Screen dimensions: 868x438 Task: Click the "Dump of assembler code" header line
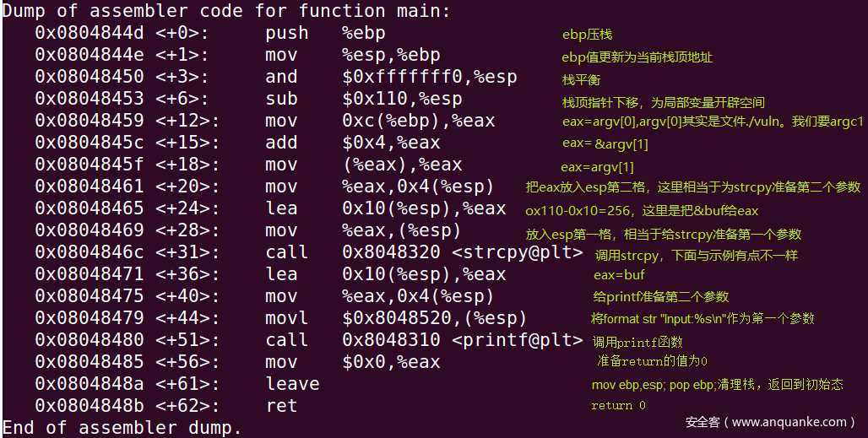[x=226, y=11]
